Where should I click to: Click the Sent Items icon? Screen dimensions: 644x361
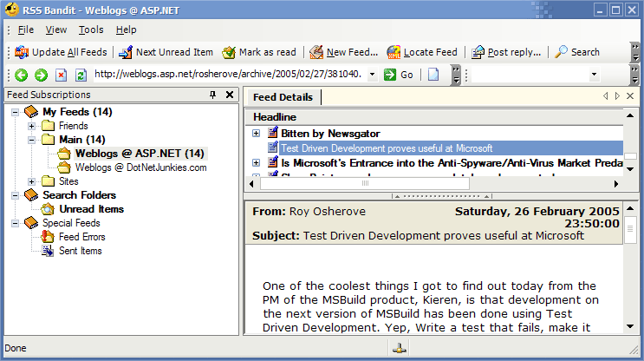tap(48, 251)
